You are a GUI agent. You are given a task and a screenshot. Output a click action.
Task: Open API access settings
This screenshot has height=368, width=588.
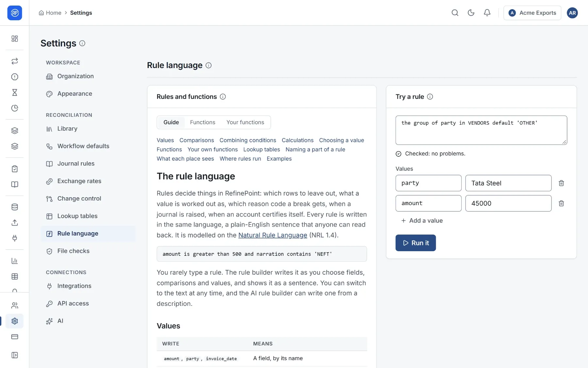pyautogui.click(x=88, y=304)
